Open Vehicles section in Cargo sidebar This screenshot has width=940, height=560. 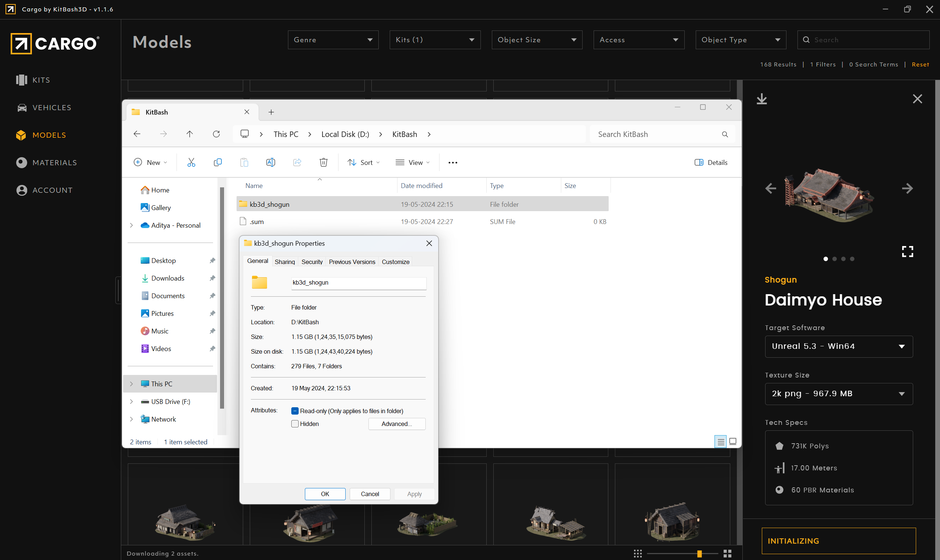pyautogui.click(x=44, y=108)
